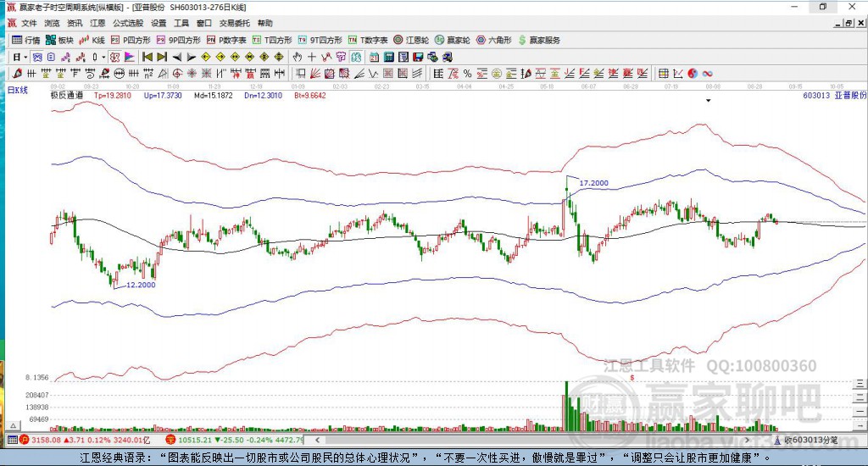This screenshot has width=868, height=466.
Task: Open the calendar date icon
Action: pyautogui.click(x=374, y=57)
